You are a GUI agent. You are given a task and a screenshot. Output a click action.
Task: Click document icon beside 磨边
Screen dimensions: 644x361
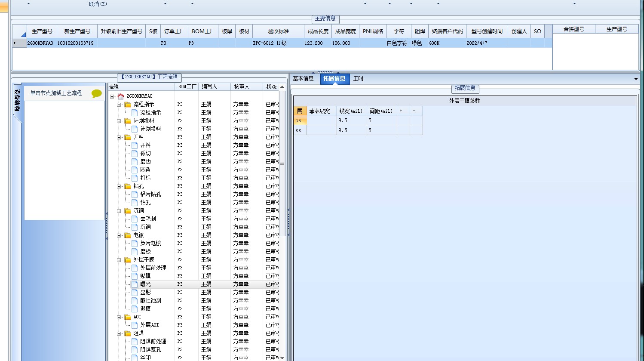point(135,161)
